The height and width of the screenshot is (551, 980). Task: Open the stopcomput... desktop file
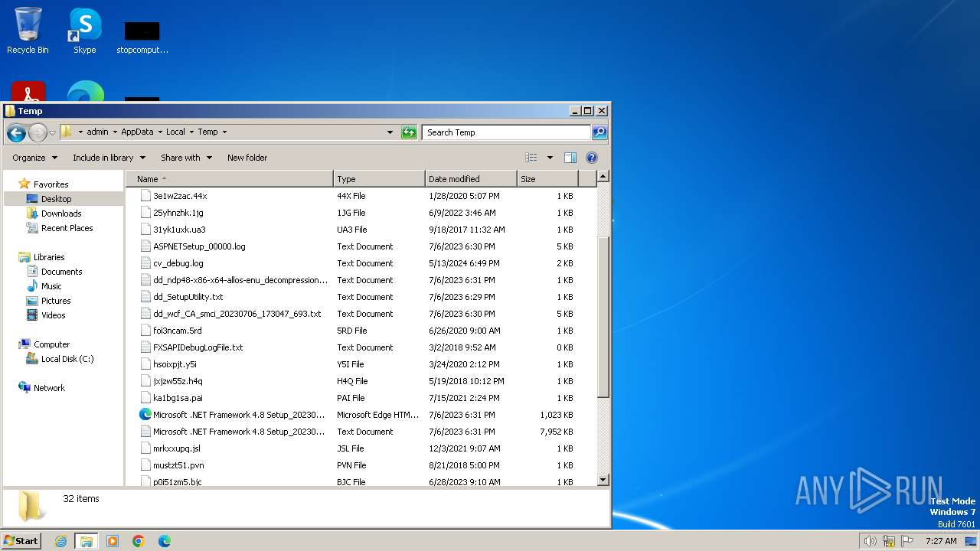click(x=142, y=37)
